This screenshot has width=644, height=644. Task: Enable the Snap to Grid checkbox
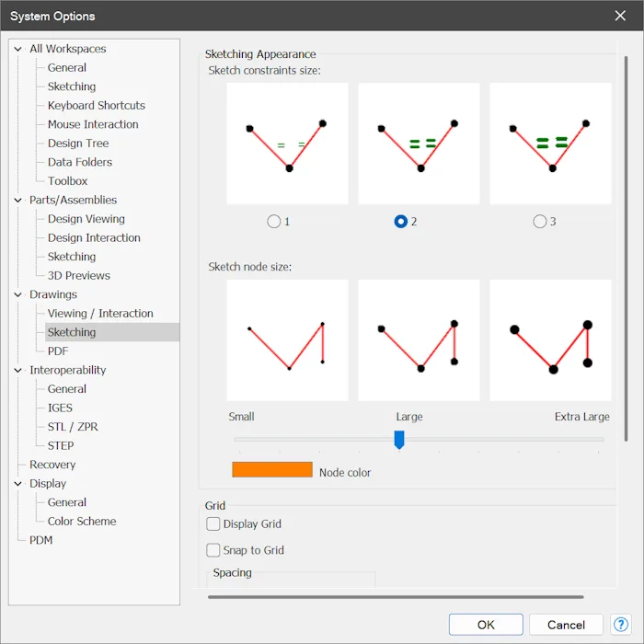(x=213, y=550)
